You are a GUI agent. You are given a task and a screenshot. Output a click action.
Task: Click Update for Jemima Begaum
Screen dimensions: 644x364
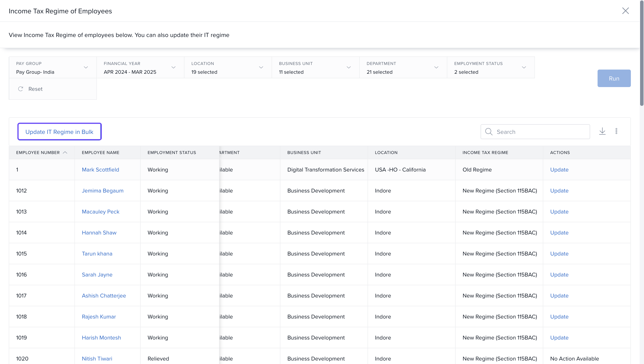[x=559, y=191]
